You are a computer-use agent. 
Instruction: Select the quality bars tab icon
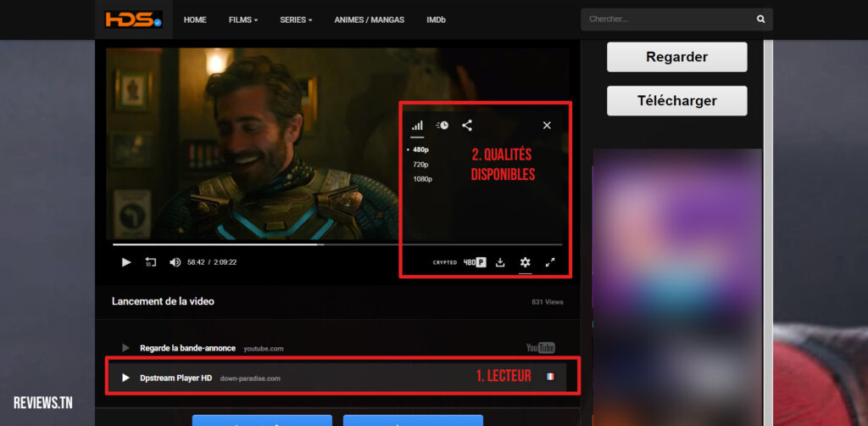pyautogui.click(x=417, y=126)
